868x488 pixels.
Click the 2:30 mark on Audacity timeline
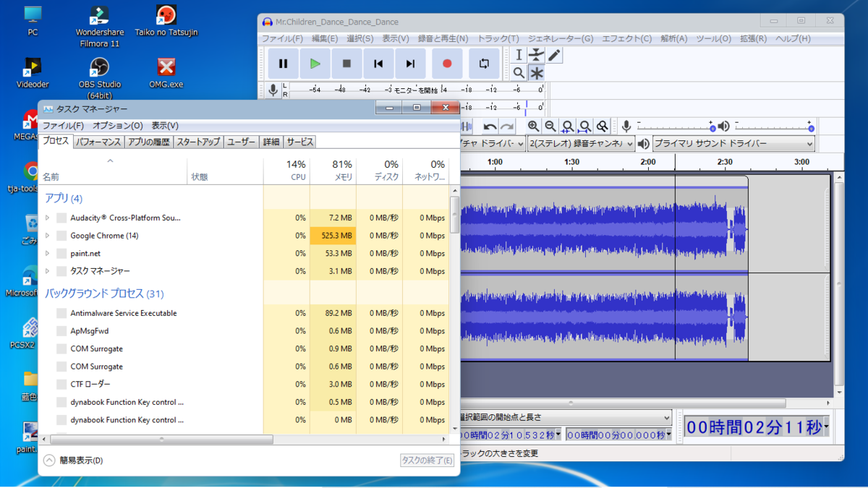coord(725,163)
